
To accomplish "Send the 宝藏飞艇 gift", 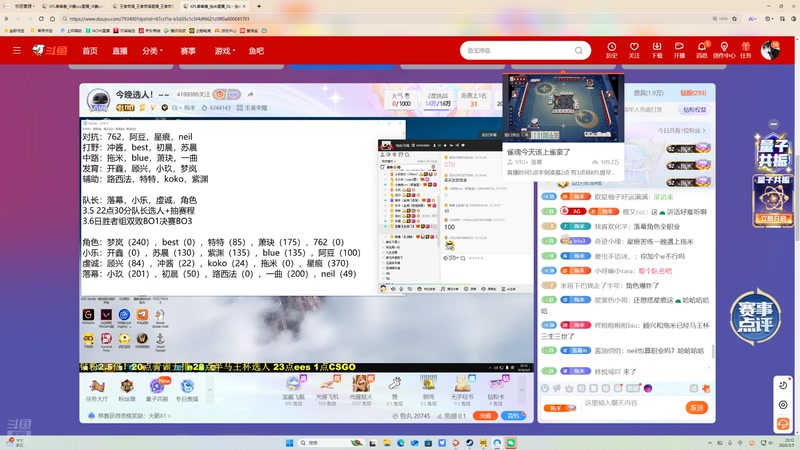I will click(x=294, y=390).
